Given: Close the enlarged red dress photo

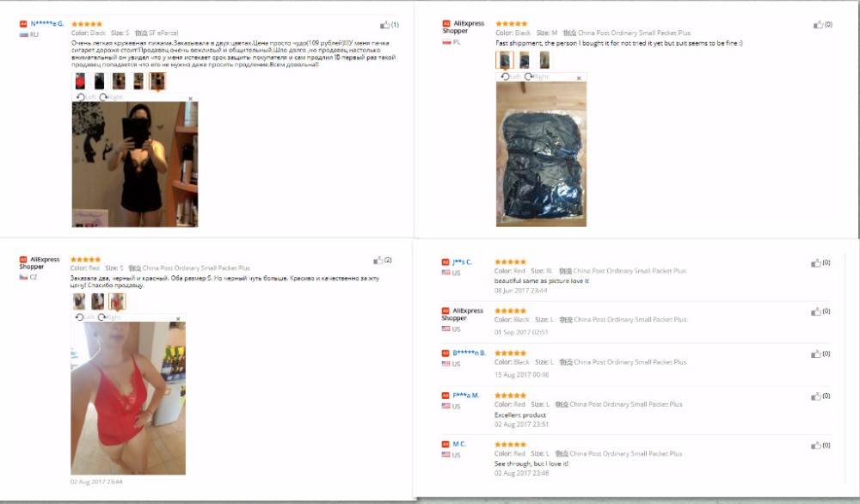Looking at the screenshot, I should click(x=178, y=318).
